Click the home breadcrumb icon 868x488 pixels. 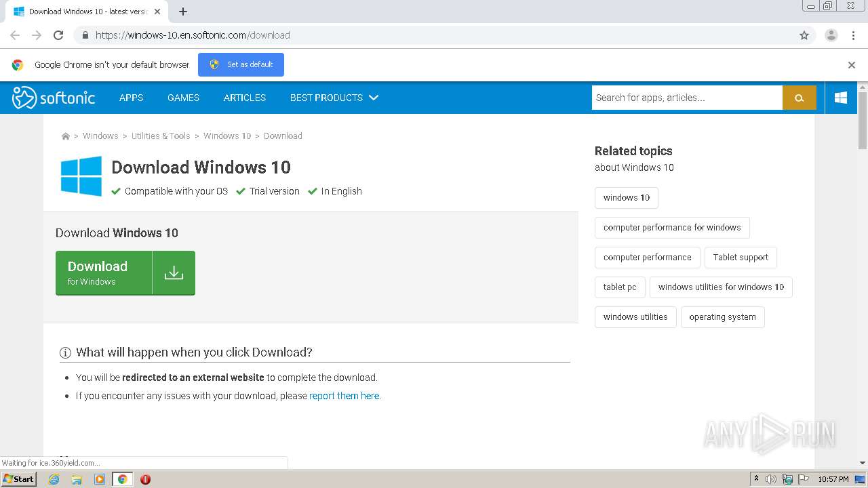click(x=66, y=136)
